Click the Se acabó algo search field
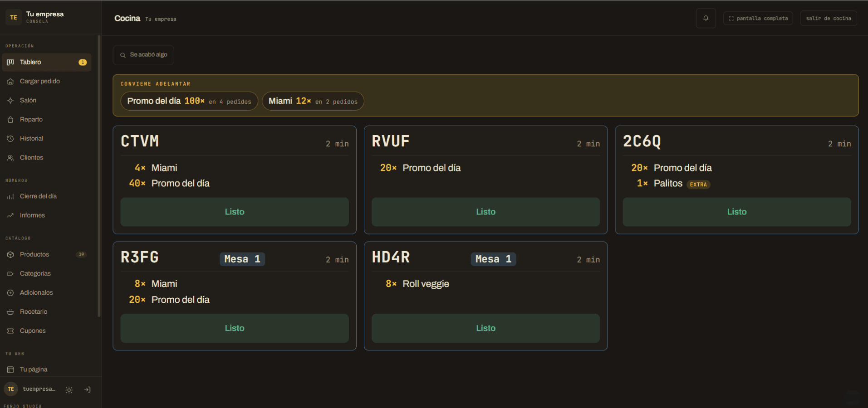 (x=143, y=55)
